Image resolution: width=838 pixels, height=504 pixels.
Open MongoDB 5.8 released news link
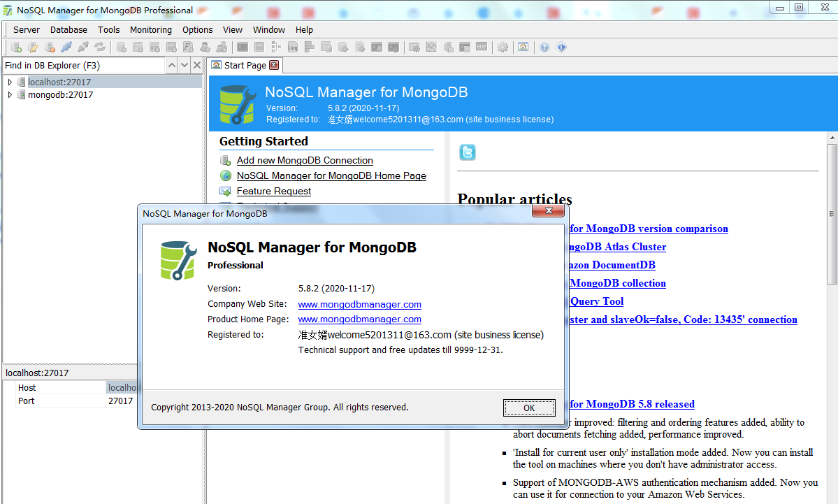[633, 404]
